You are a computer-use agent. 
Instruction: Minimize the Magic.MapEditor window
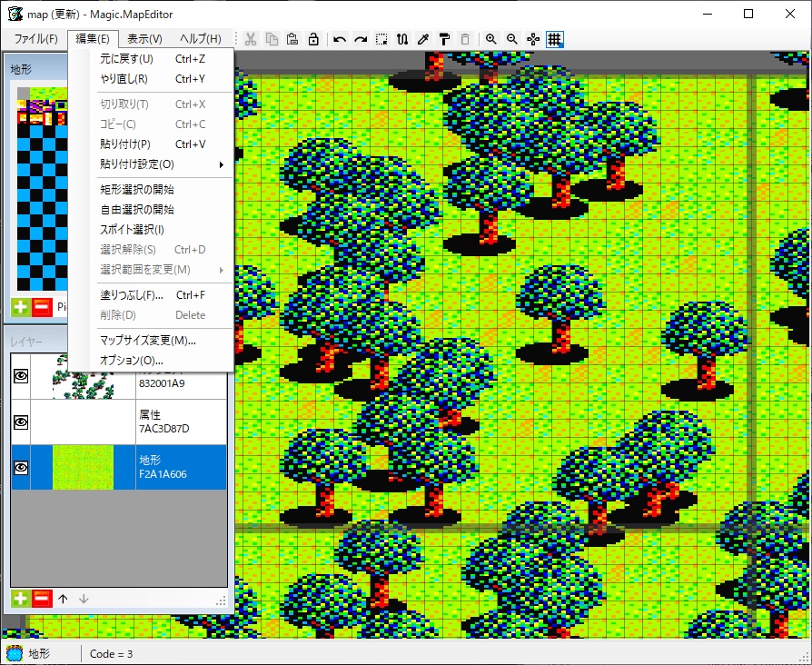[x=708, y=14]
